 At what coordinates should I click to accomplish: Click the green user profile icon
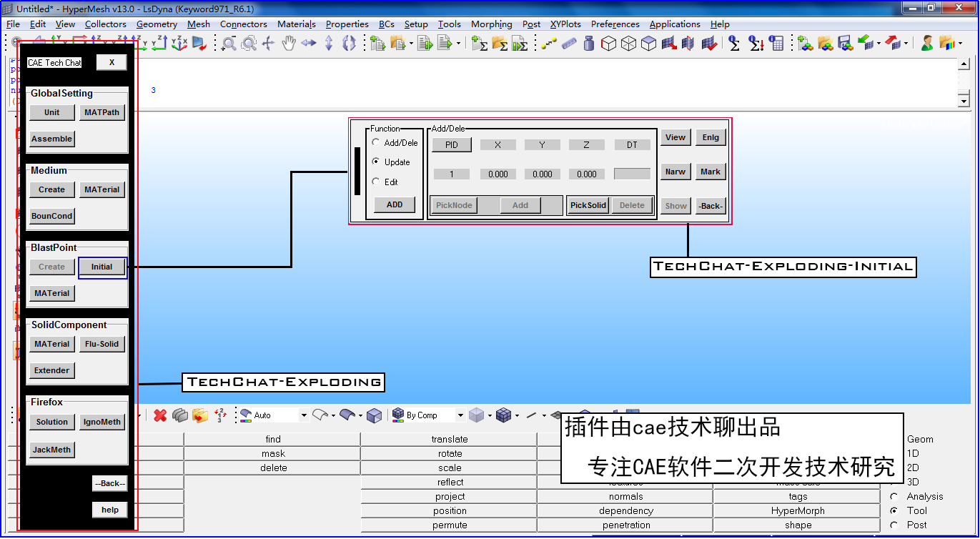point(927,44)
